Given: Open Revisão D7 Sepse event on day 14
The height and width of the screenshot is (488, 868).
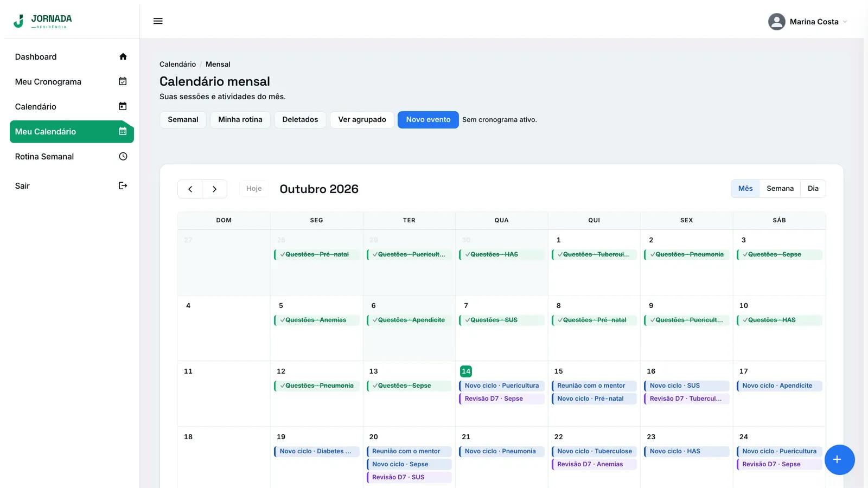Looking at the screenshot, I should click(x=502, y=399).
